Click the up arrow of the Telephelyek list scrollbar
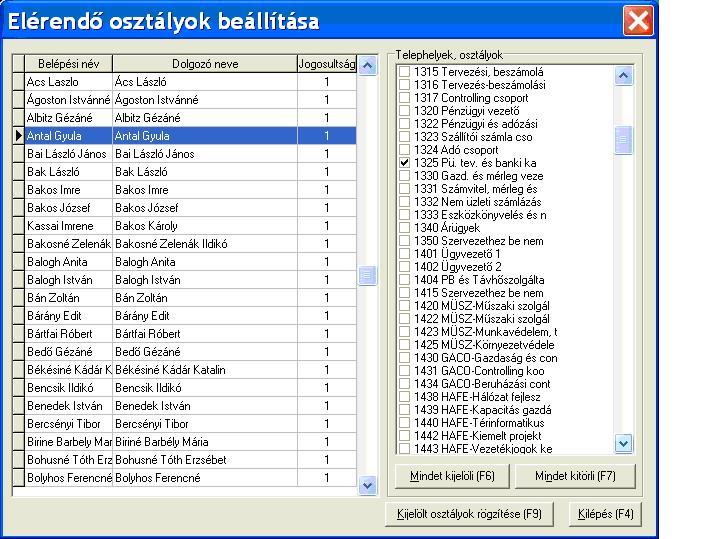 tap(623, 76)
